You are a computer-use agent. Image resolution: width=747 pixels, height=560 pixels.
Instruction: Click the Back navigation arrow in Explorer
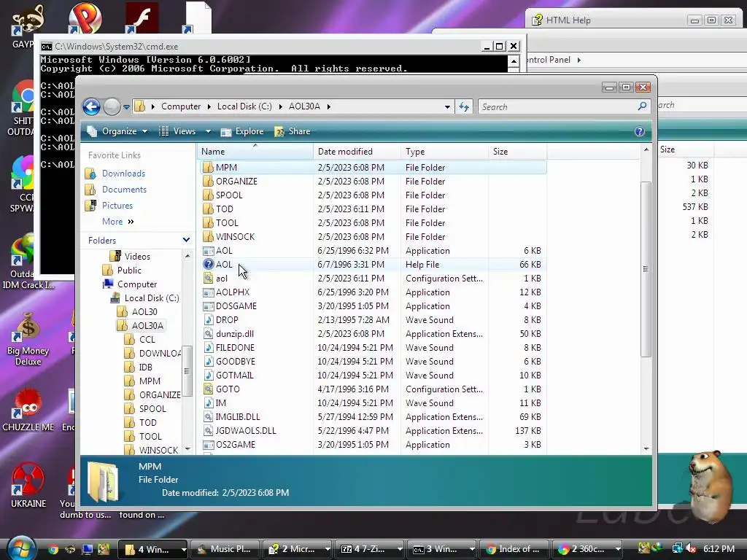[x=91, y=106]
